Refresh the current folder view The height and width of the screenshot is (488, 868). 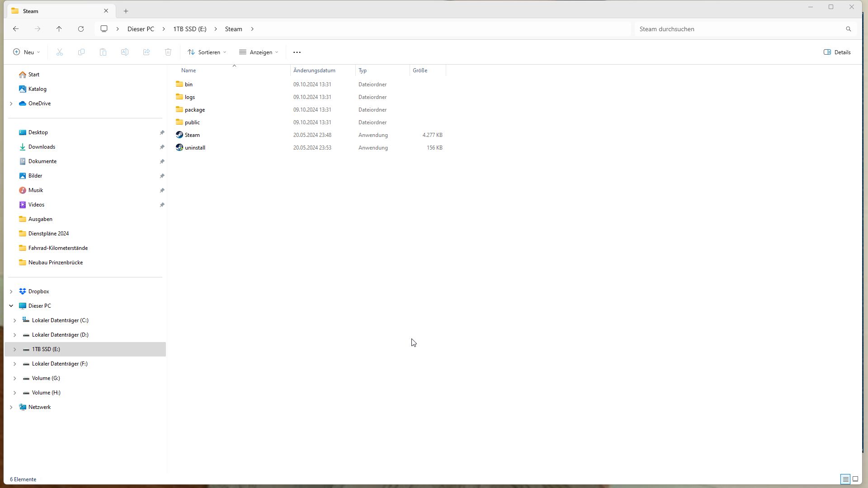(81, 29)
